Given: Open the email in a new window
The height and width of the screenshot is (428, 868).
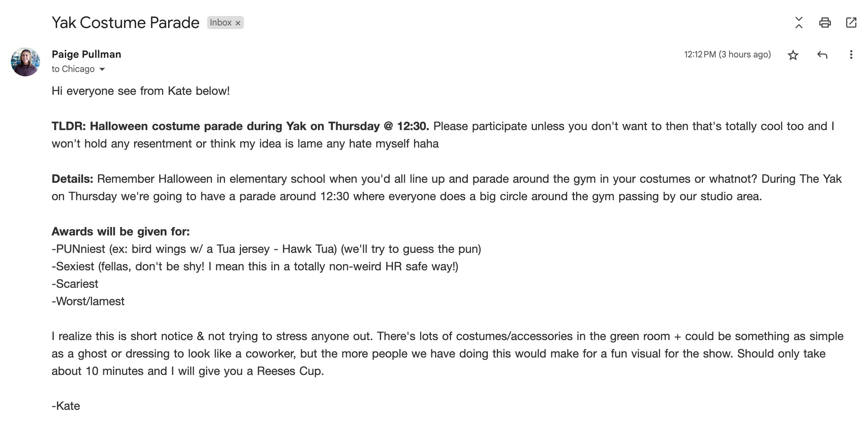Looking at the screenshot, I should point(851,23).
